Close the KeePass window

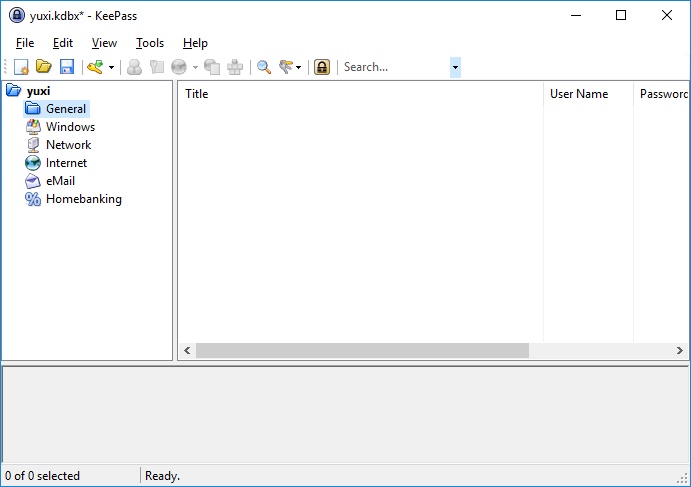tap(667, 15)
